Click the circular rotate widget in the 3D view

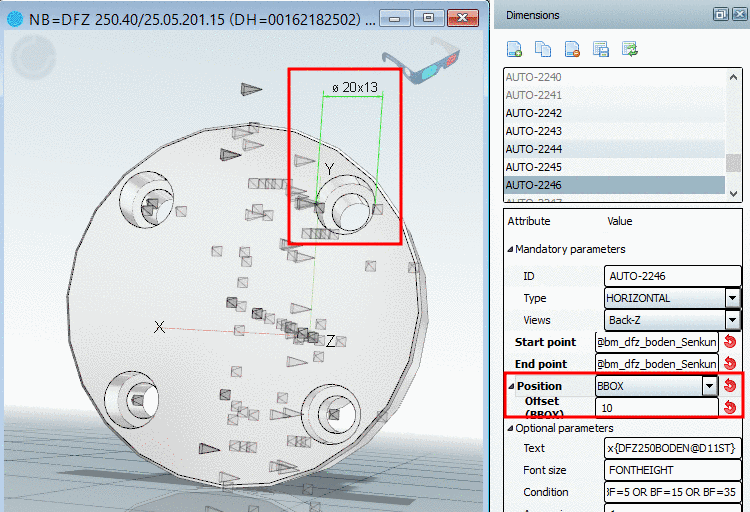coord(33,57)
